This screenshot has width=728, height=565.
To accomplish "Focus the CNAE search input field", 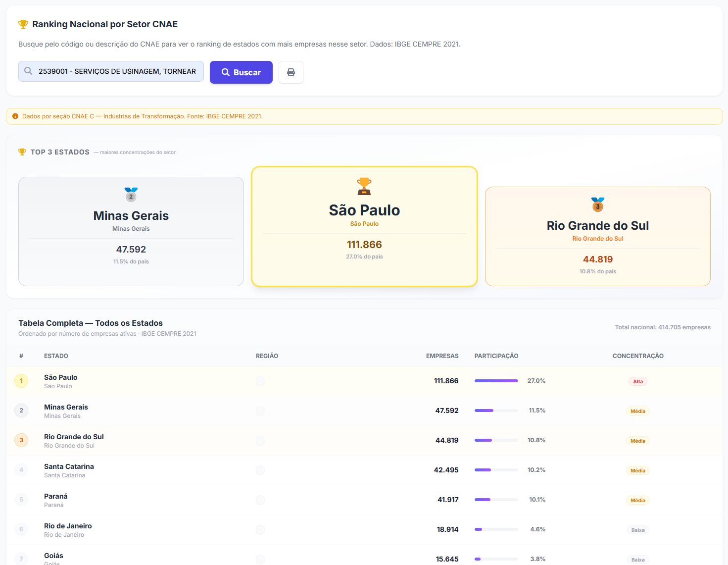I will 111,71.
